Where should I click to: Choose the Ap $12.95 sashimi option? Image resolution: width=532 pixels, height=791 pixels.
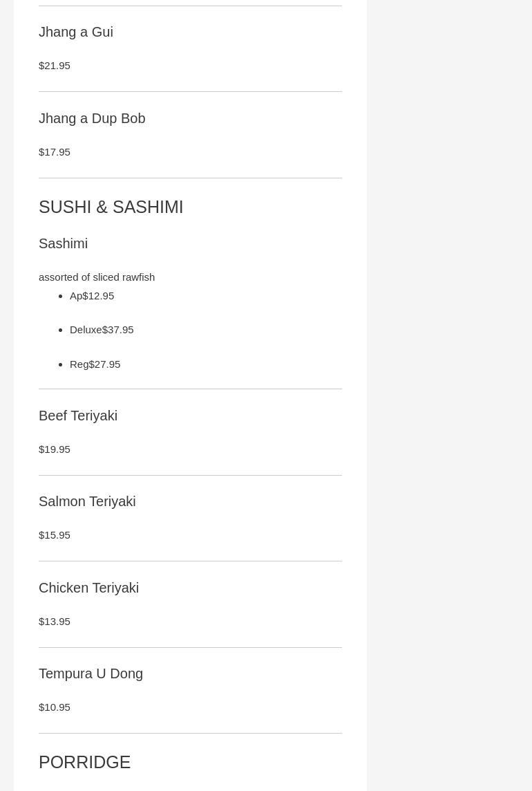pyautogui.click(x=92, y=296)
